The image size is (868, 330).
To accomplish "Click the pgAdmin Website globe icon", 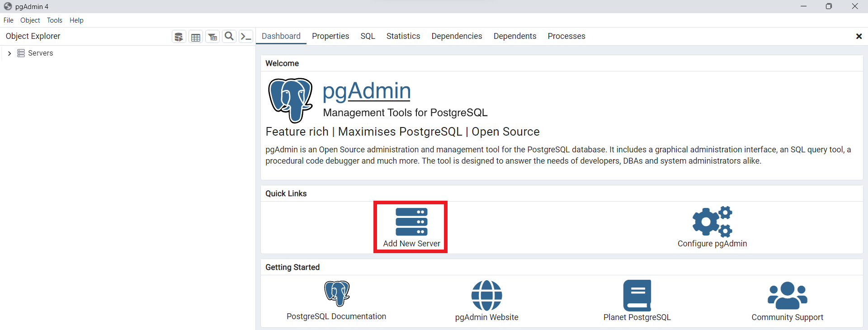I will 487,295.
